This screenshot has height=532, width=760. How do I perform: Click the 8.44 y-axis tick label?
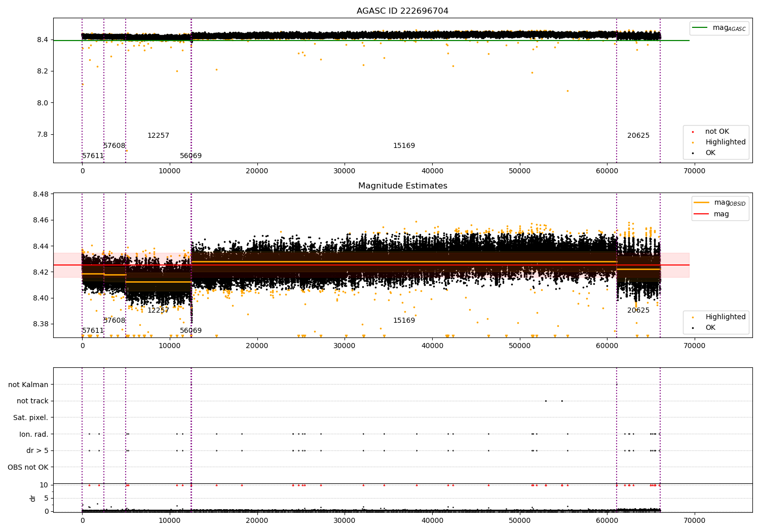click(x=41, y=246)
